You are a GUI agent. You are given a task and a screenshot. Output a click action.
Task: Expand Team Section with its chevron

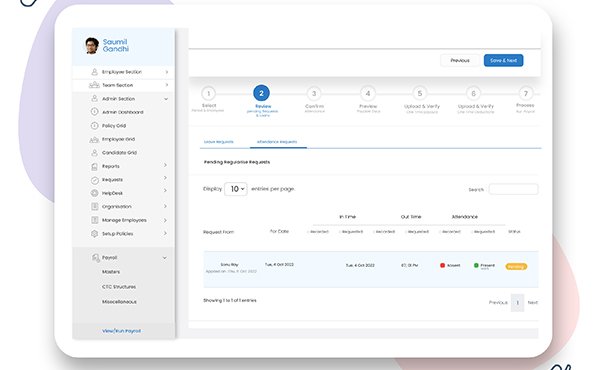pyautogui.click(x=166, y=85)
